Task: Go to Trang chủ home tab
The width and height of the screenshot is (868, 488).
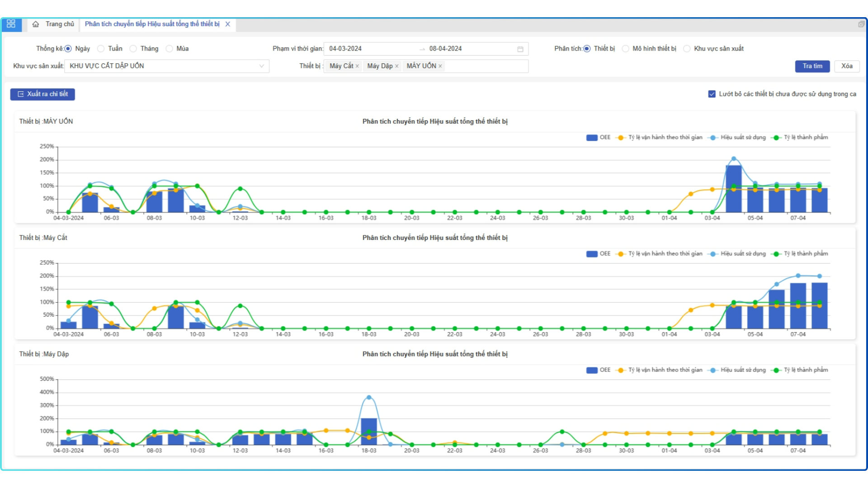Action: pos(53,24)
